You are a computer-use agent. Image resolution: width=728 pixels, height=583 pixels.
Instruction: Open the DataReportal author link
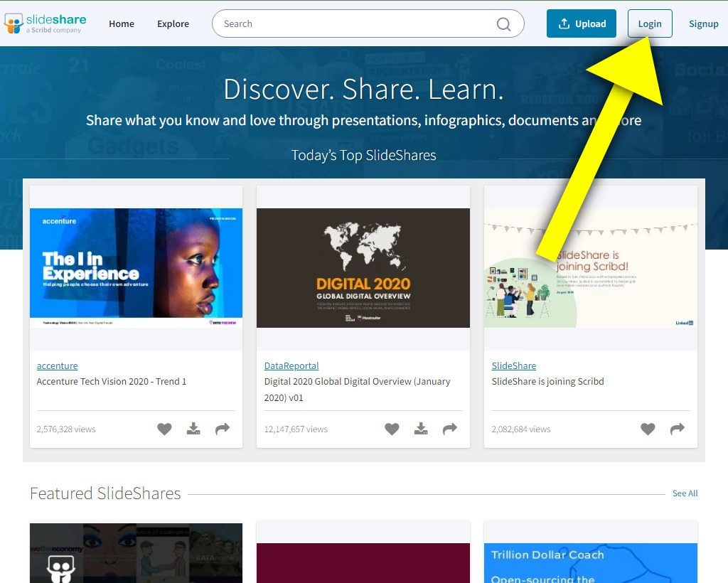pyautogui.click(x=291, y=365)
